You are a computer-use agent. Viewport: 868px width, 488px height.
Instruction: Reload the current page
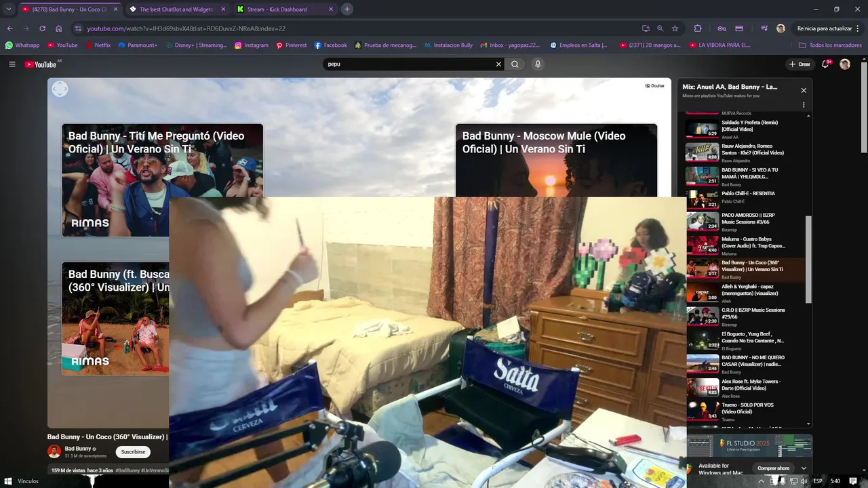pyautogui.click(x=42, y=28)
